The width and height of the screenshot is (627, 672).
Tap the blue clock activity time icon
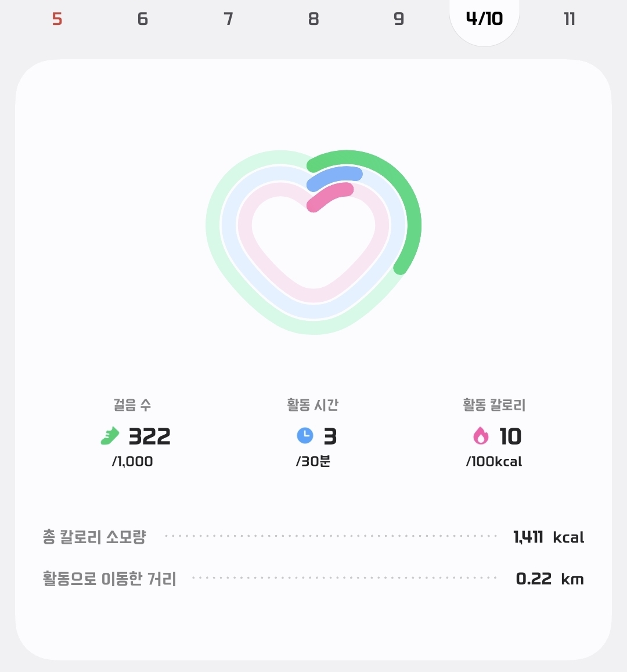pyautogui.click(x=305, y=435)
